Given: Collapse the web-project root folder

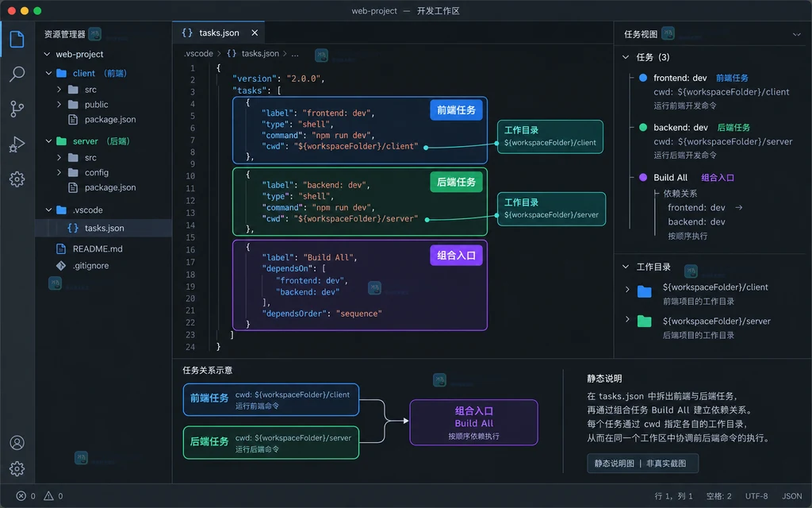Looking at the screenshot, I should tap(47, 54).
